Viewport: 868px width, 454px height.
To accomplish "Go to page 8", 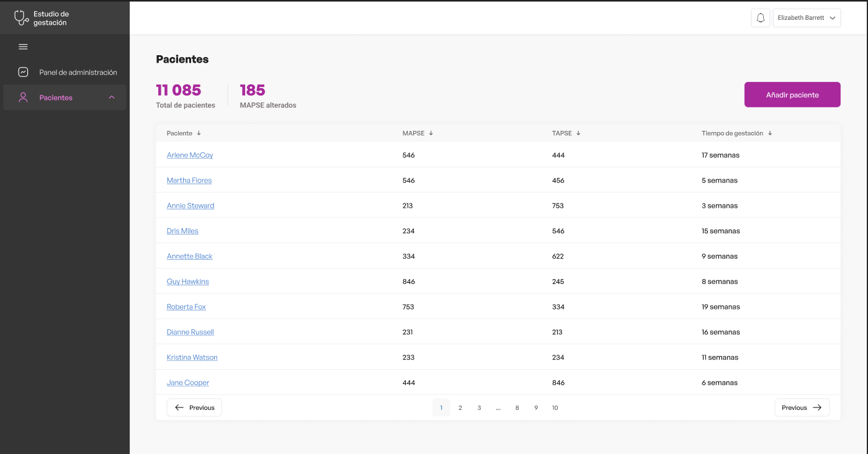I will (x=517, y=407).
